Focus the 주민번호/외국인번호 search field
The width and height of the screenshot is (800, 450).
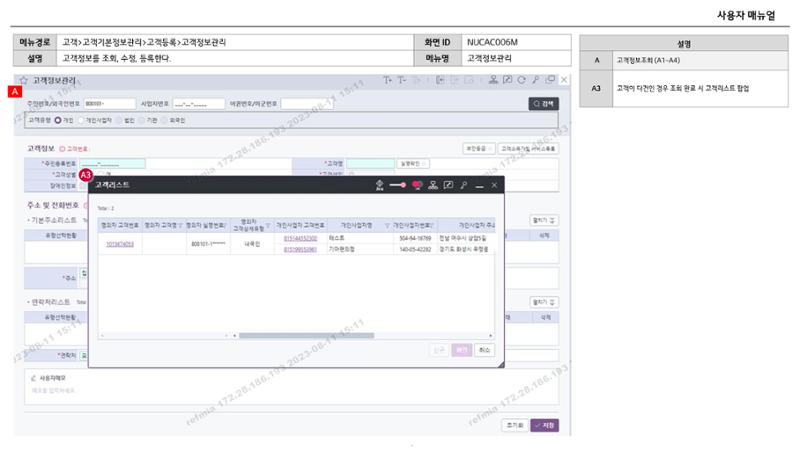click(110, 104)
